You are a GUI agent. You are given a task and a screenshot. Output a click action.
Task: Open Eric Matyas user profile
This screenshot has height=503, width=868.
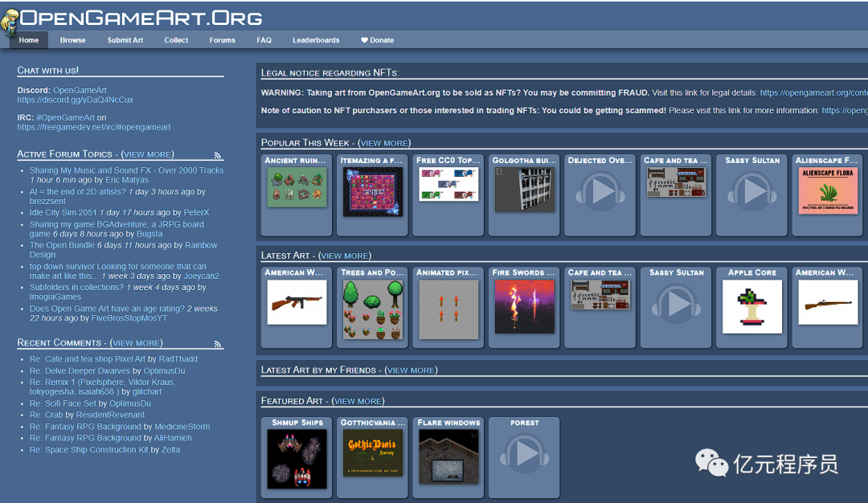pos(127,180)
